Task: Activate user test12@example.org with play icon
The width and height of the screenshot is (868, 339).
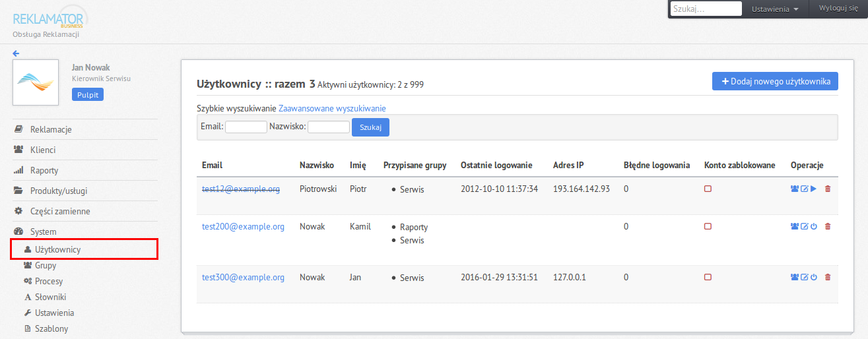Action: (x=814, y=189)
